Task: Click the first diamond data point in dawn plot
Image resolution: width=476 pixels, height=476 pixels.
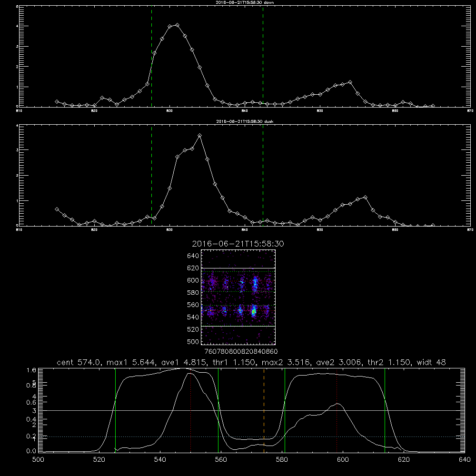Action: [57, 102]
